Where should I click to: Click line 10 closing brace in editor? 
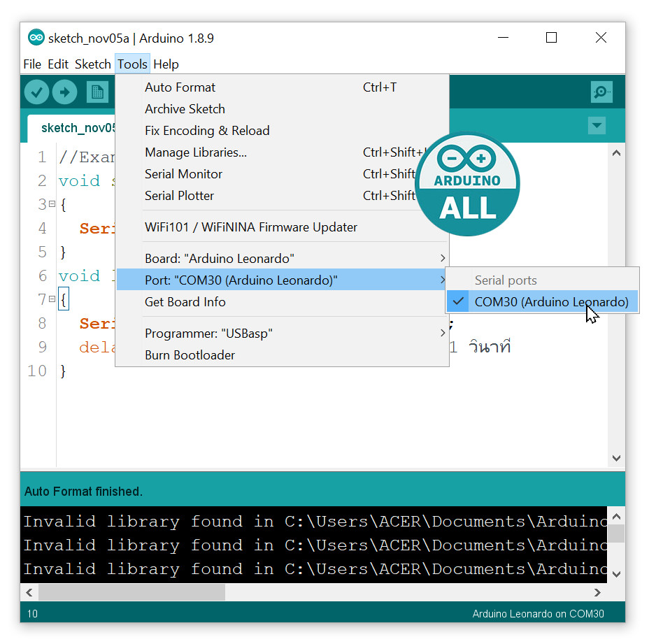click(x=63, y=371)
